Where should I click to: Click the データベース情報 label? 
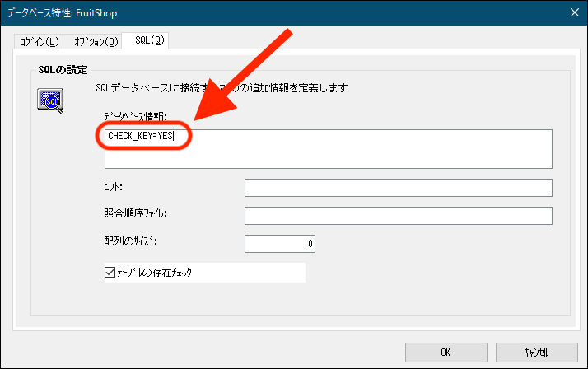pos(136,116)
